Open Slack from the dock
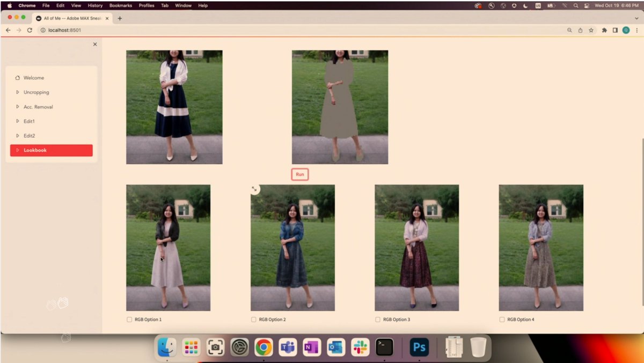The width and height of the screenshot is (644, 363). pos(360,347)
